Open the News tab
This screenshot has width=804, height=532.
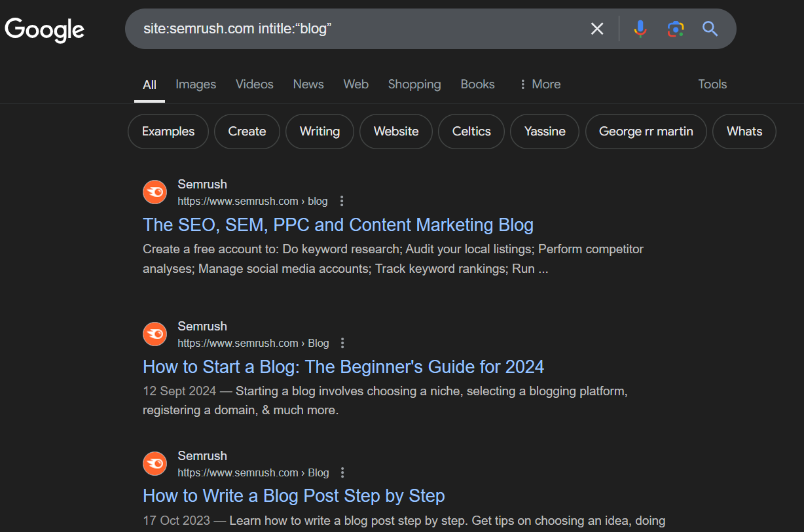[308, 84]
